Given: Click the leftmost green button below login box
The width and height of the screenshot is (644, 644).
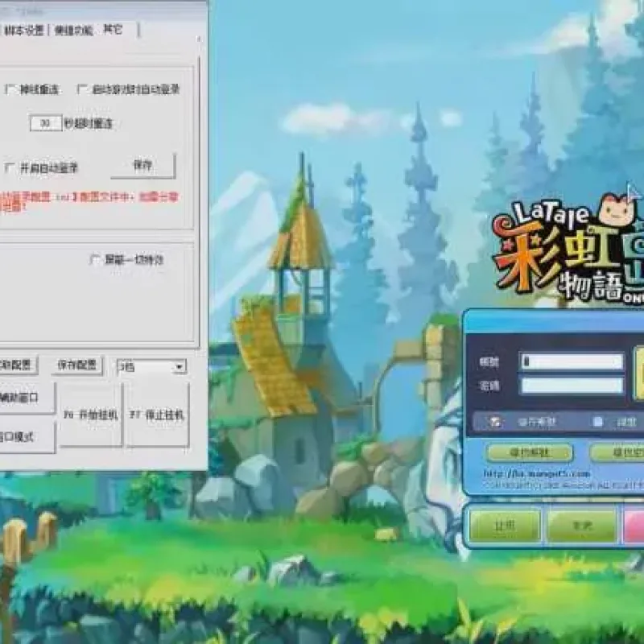Looking at the screenshot, I should point(505,525).
